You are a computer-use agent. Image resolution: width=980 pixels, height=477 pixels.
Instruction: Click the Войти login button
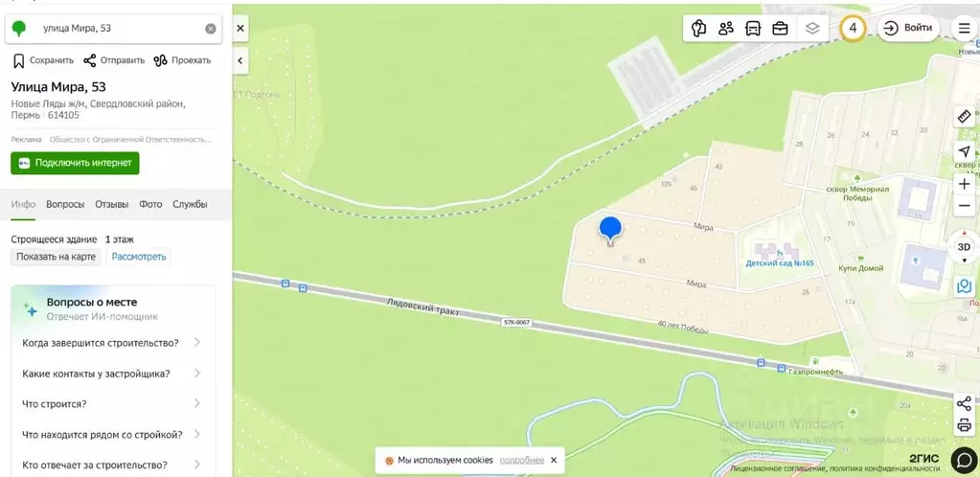click(909, 28)
